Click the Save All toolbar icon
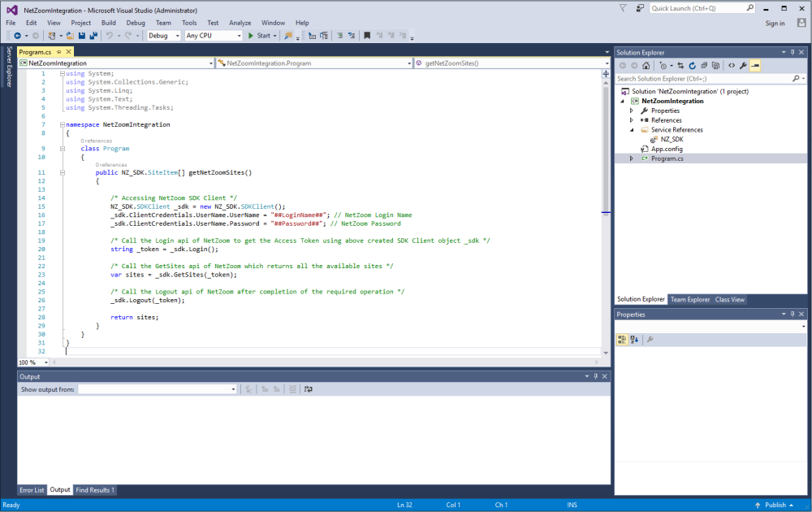Viewport: 812px width, 512px height. pos(93,36)
